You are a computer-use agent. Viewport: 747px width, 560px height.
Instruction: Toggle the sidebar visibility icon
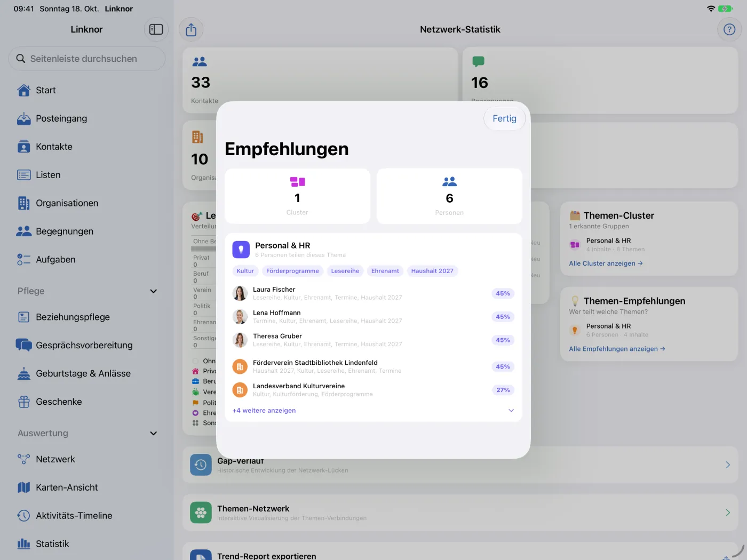pyautogui.click(x=156, y=29)
